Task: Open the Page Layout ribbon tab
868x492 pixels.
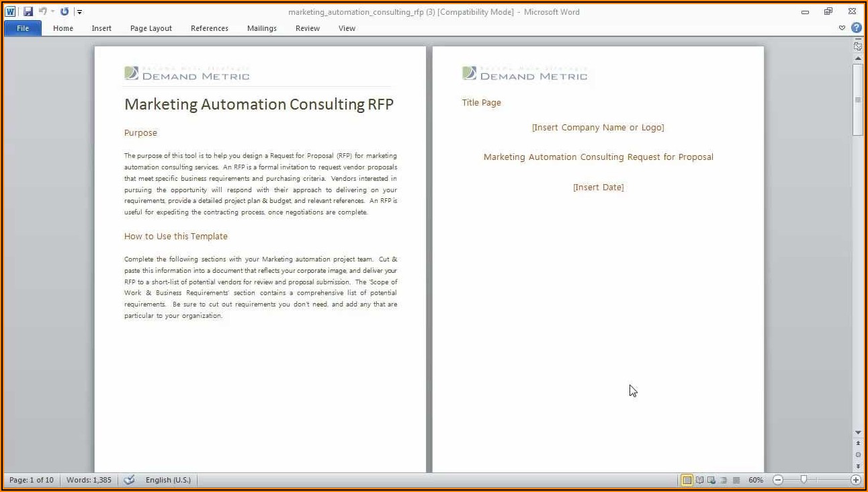Action: click(151, 28)
